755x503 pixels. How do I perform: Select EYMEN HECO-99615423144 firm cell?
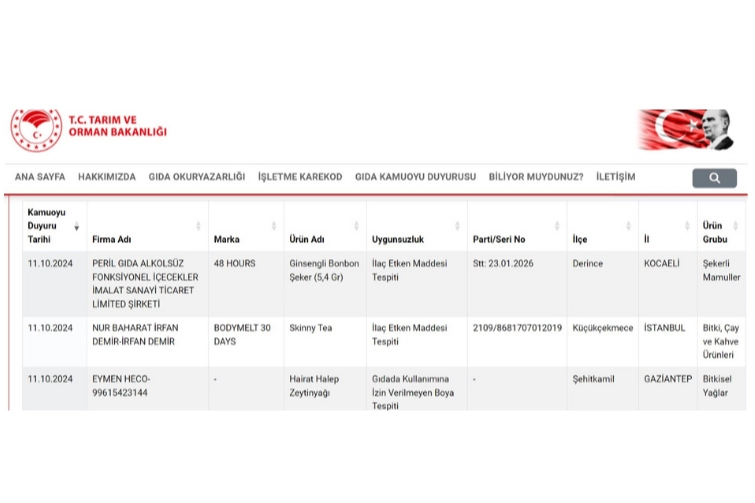(x=147, y=388)
